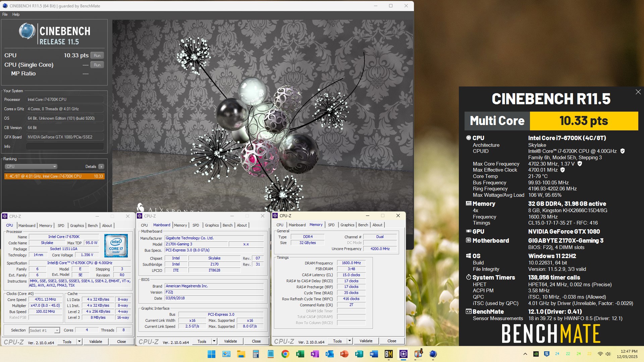Screen dimensions: 644x362
Task: Click the verified shield beside Max Core Frequency
Action: click(x=580, y=164)
